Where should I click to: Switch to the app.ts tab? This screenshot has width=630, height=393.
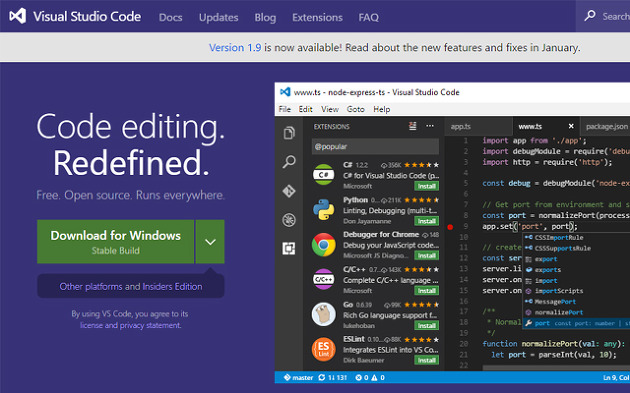[479, 127]
